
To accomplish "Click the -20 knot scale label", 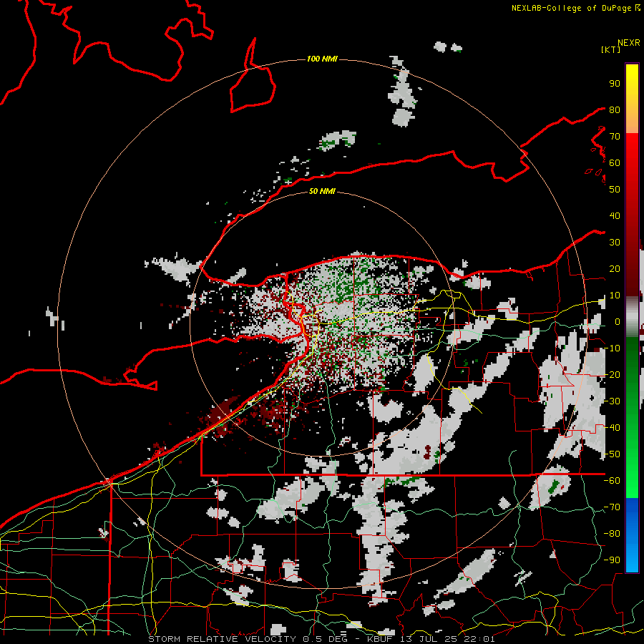I will 612,375.
